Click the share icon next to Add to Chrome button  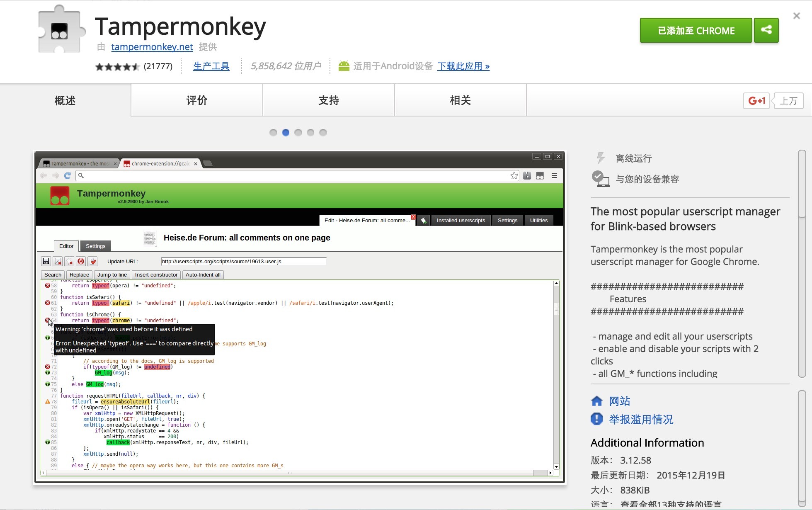pyautogui.click(x=767, y=30)
